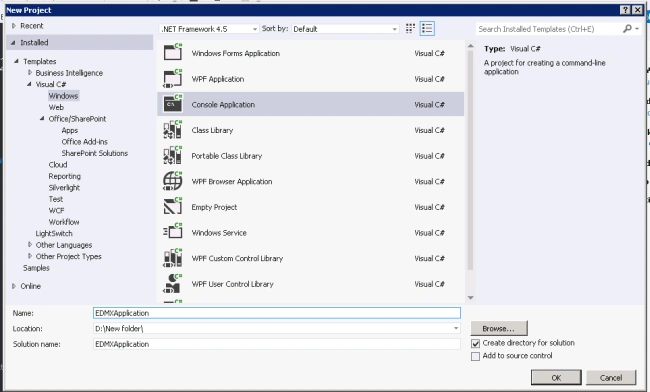650x392 pixels.
Task: Expand the Online section
Action: click(14, 286)
